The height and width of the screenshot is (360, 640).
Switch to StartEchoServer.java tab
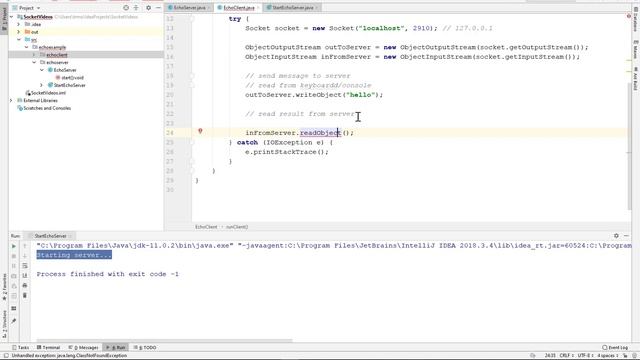coord(293,8)
